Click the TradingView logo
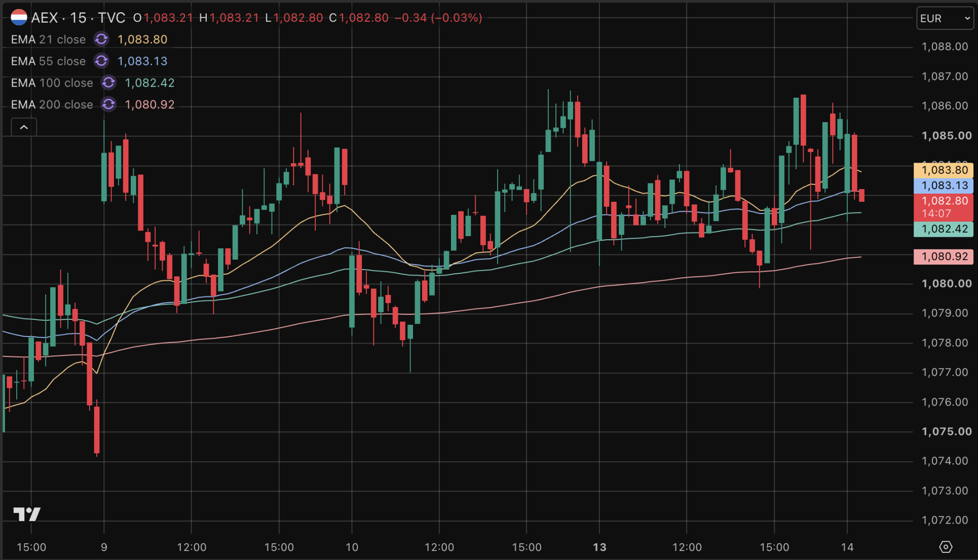Viewport: 978px width, 560px height. (27, 514)
